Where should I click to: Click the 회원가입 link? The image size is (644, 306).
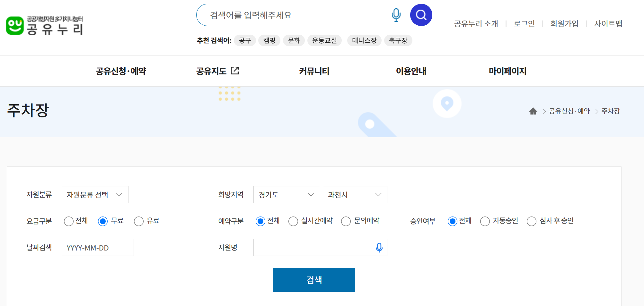564,23
